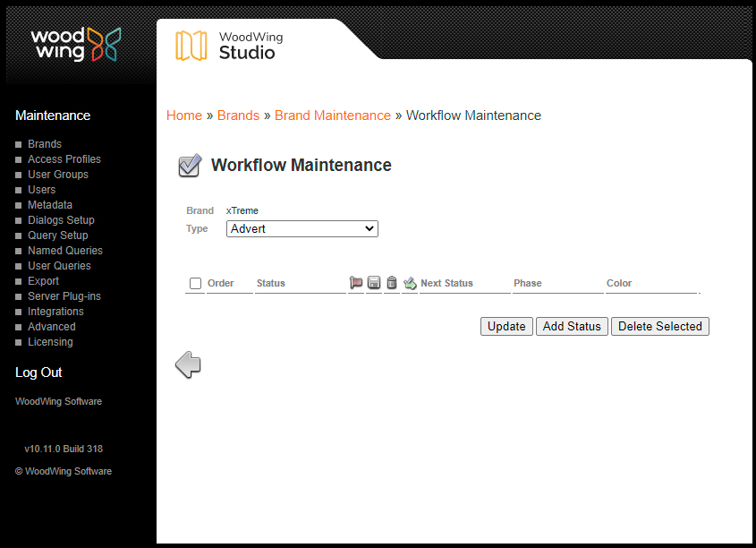Click the green arrow next-status icon

[410, 283]
